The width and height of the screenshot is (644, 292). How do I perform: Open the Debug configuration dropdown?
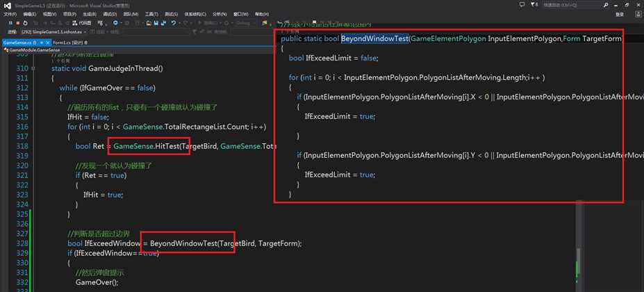[x=244, y=23]
